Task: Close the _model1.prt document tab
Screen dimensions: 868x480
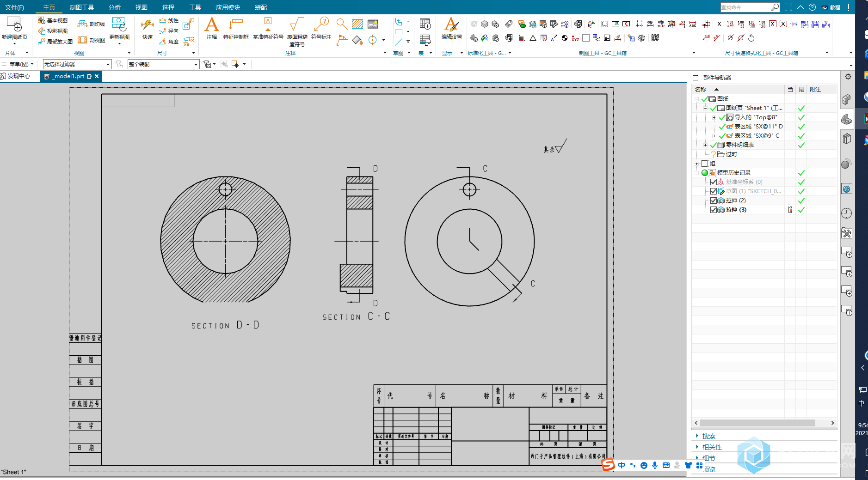Action: [x=97, y=76]
